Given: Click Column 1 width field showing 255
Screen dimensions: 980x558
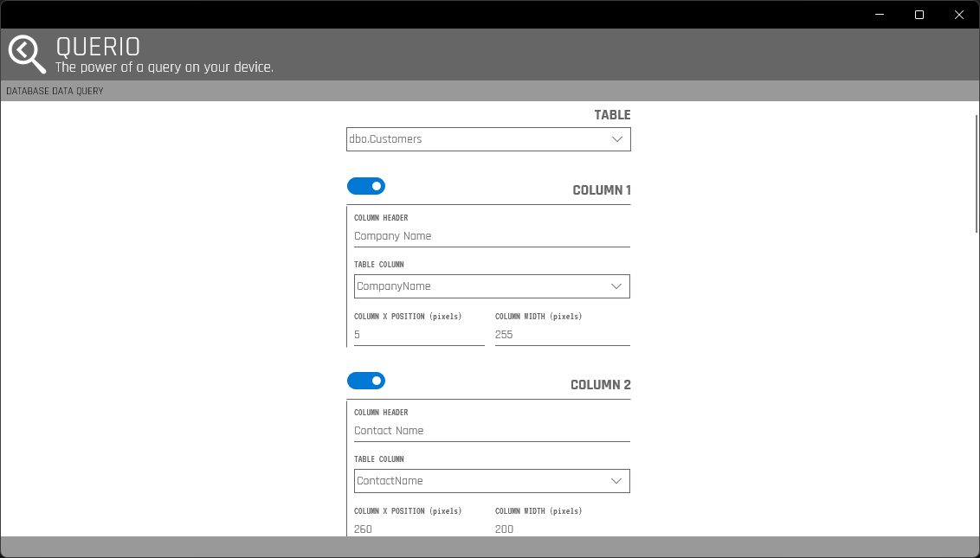Looking at the screenshot, I should (562, 335).
